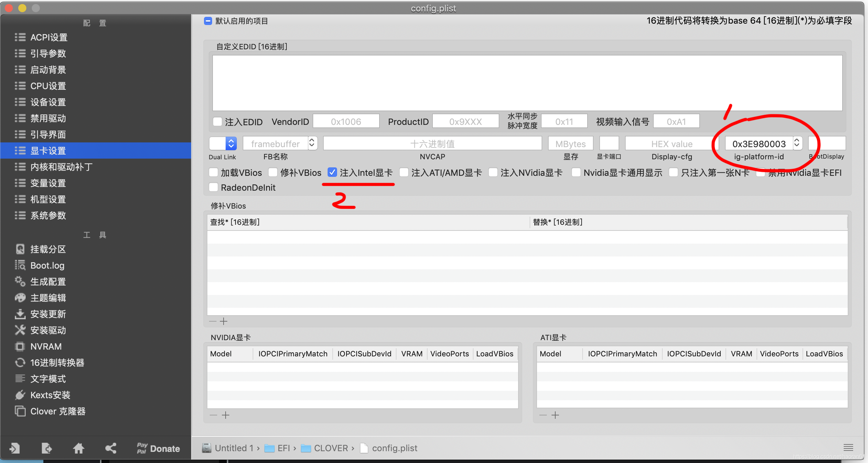
Task: Open the Dual Link blue popup selector
Action: (231, 143)
